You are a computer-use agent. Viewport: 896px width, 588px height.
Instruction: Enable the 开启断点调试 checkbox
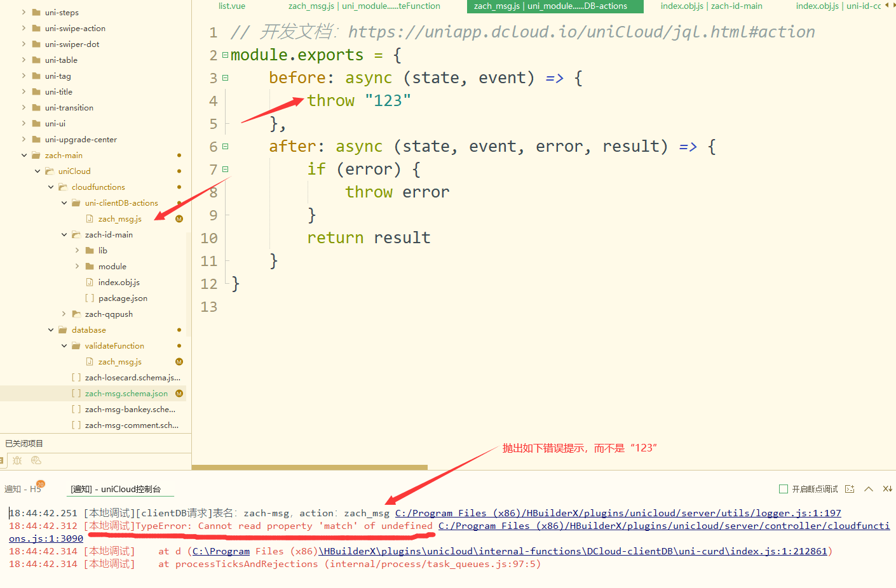784,489
